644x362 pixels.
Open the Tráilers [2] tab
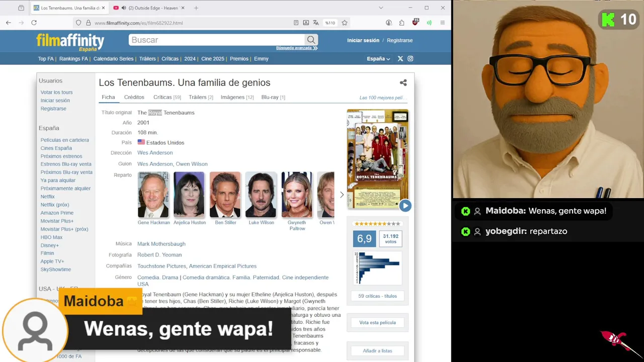pos(201,97)
